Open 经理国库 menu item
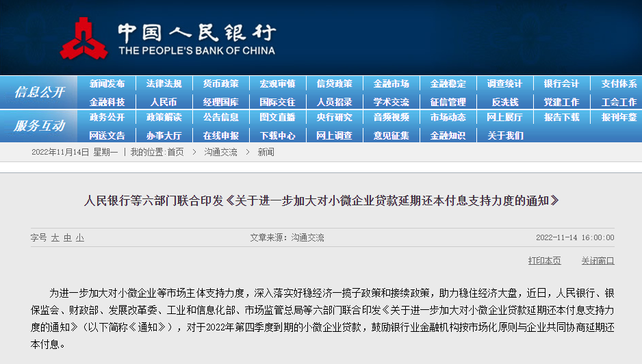The width and height of the screenshot is (642, 364). point(220,102)
